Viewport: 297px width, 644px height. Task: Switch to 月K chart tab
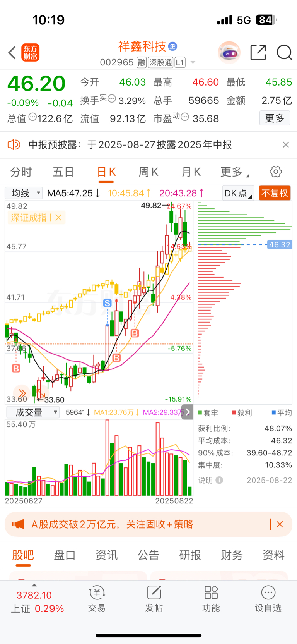click(x=191, y=172)
